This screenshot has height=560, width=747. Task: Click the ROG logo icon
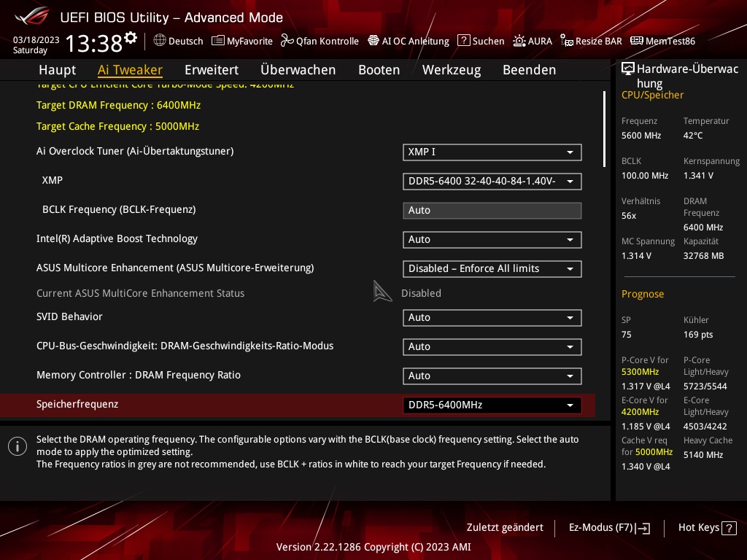pos(32,17)
